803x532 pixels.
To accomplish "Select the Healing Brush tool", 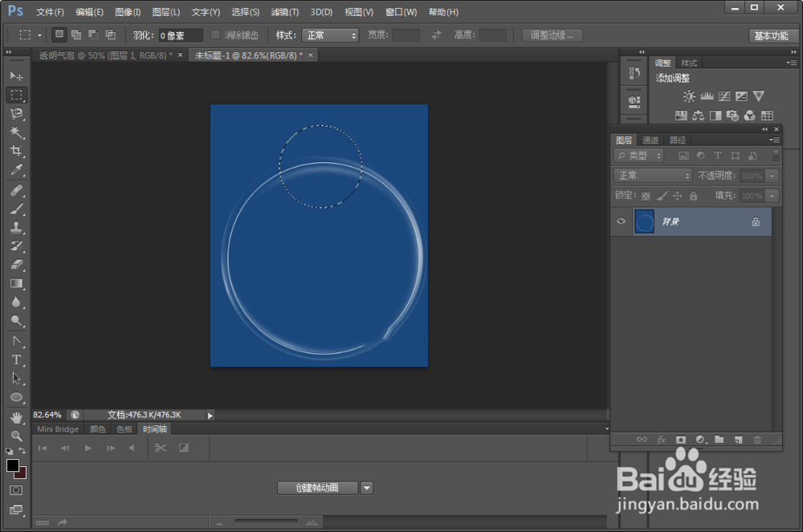I will click(x=16, y=190).
